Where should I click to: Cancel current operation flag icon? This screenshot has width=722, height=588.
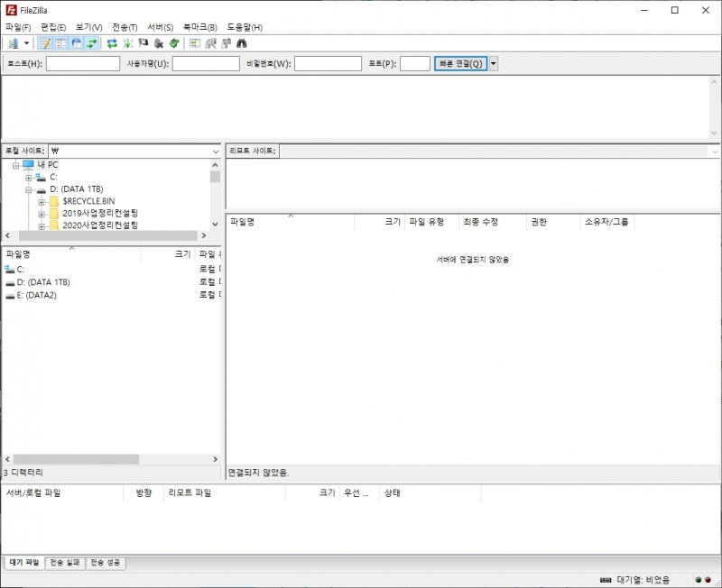[x=143, y=43]
